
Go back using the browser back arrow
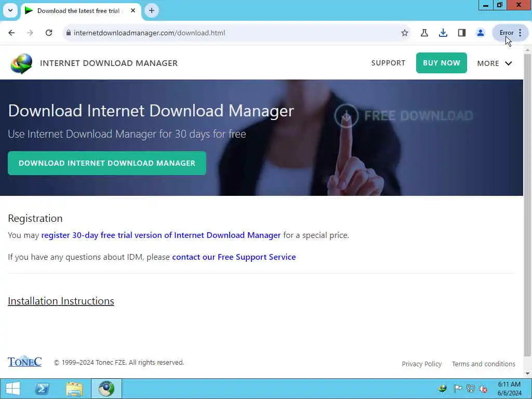click(11, 33)
